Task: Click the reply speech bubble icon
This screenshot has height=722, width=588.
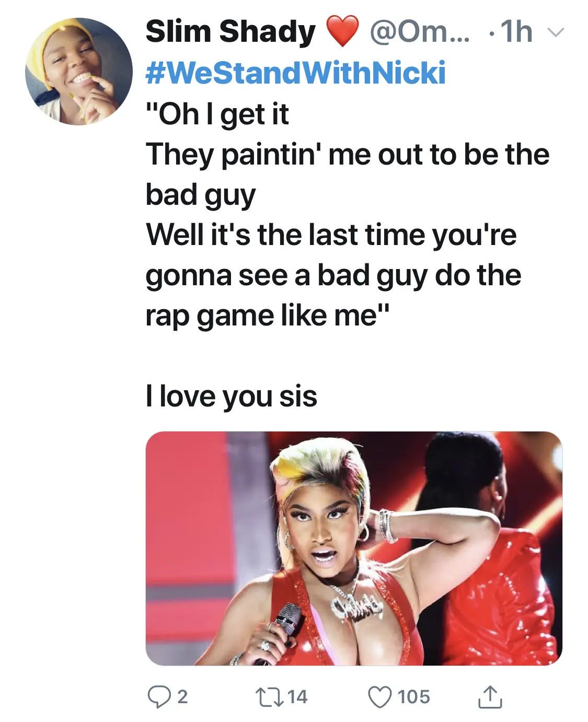Action: coord(157,696)
